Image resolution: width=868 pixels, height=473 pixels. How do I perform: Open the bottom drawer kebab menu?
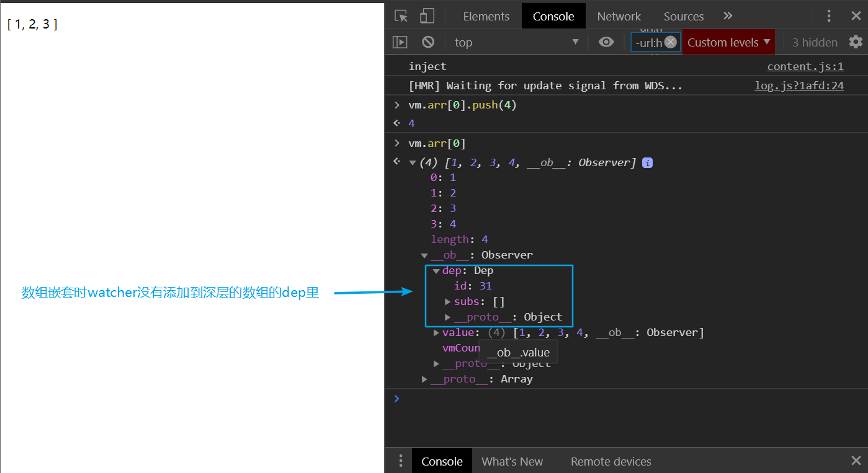[x=401, y=461]
